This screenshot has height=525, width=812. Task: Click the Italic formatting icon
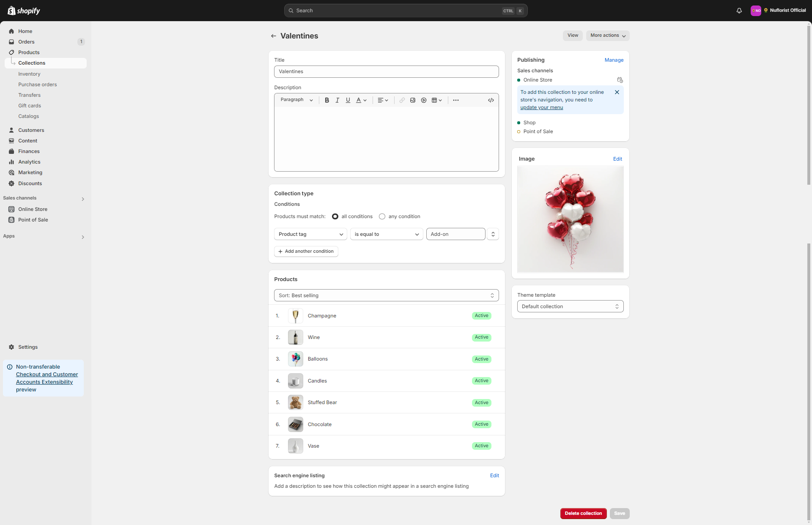337,100
